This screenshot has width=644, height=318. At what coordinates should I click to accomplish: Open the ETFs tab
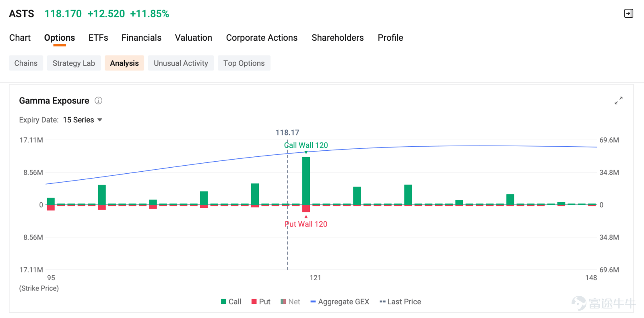click(x=98, y=37)
